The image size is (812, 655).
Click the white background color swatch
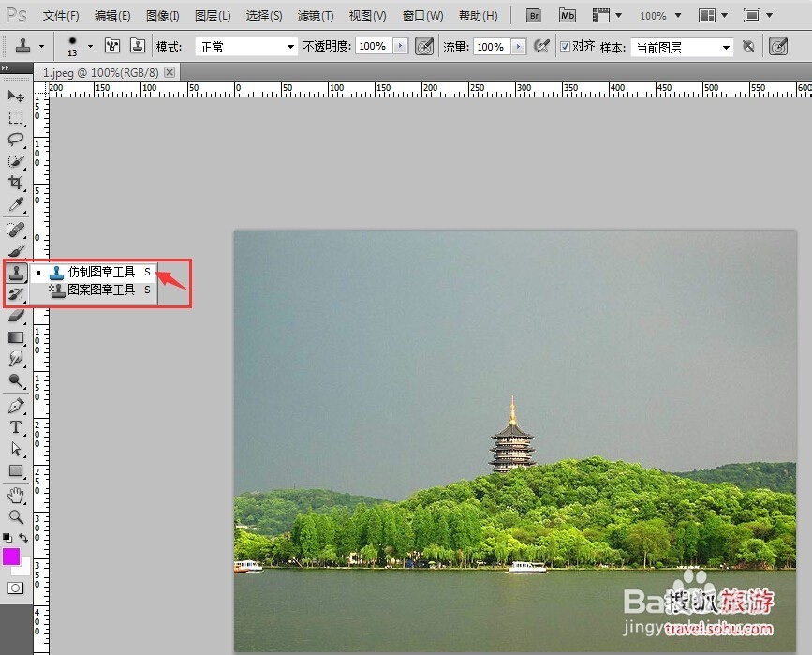22,568
